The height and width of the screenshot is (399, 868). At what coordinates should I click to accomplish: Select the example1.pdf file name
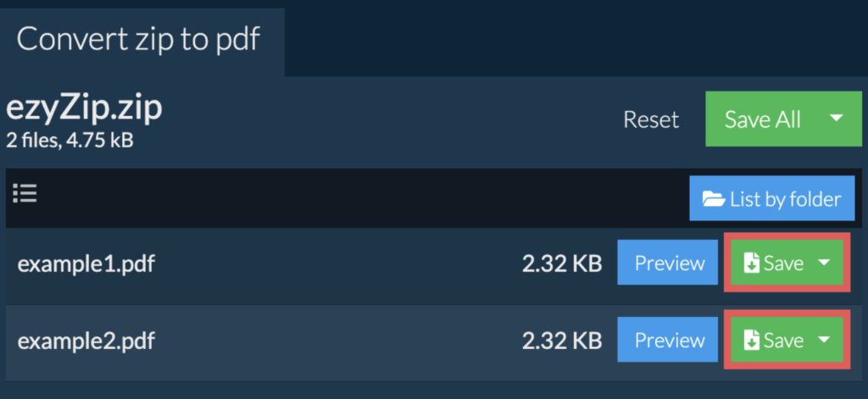86,264
